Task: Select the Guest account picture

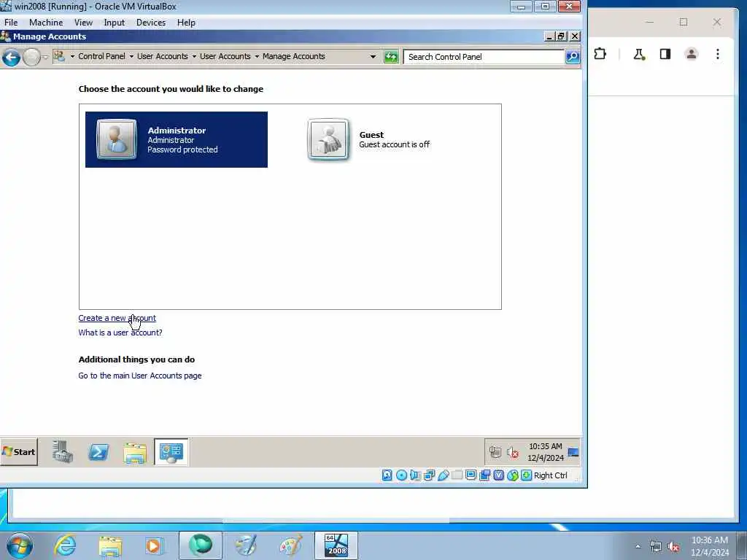Action: pyautogui.click(x=328, y=139)
